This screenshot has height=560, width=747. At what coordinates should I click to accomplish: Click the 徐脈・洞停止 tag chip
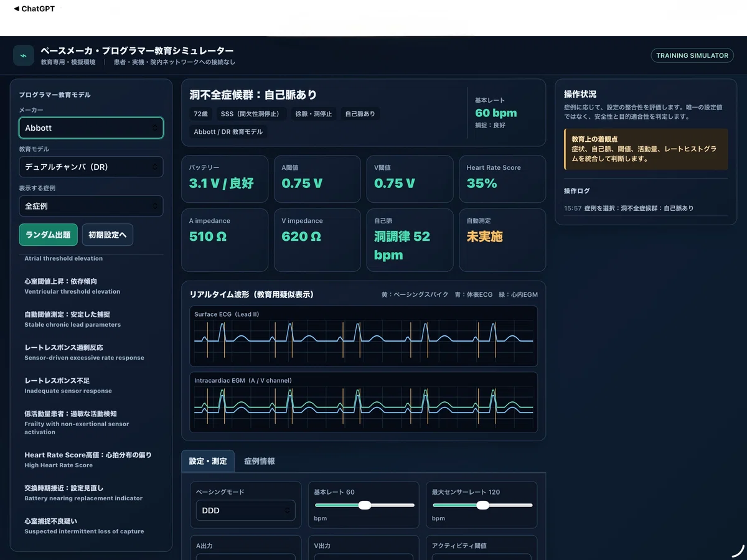(314, 114)
